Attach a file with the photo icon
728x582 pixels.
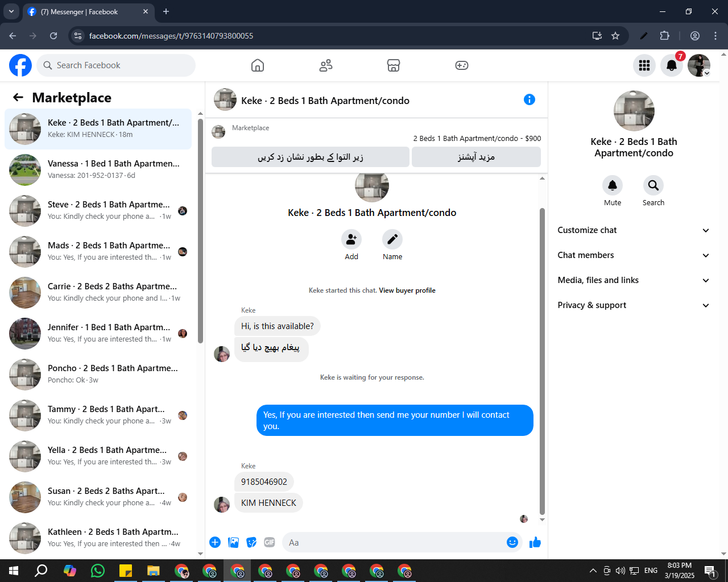point(233,542)
